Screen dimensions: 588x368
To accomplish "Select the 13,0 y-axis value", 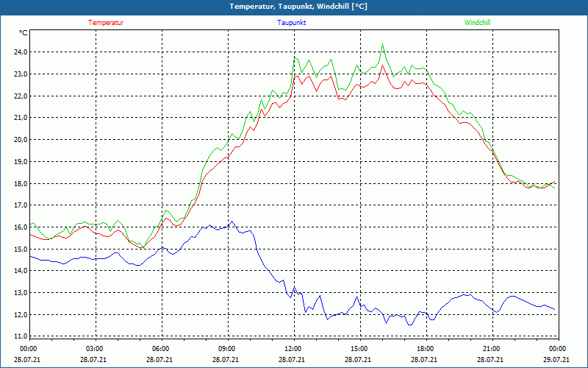I will (x=21, y=293).
